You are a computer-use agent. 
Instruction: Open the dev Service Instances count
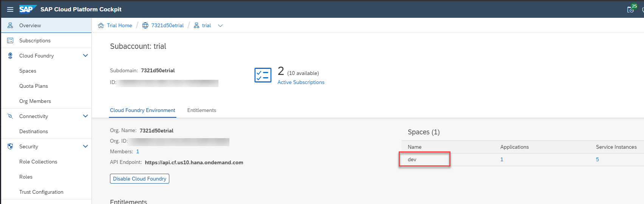pos(598,159)
